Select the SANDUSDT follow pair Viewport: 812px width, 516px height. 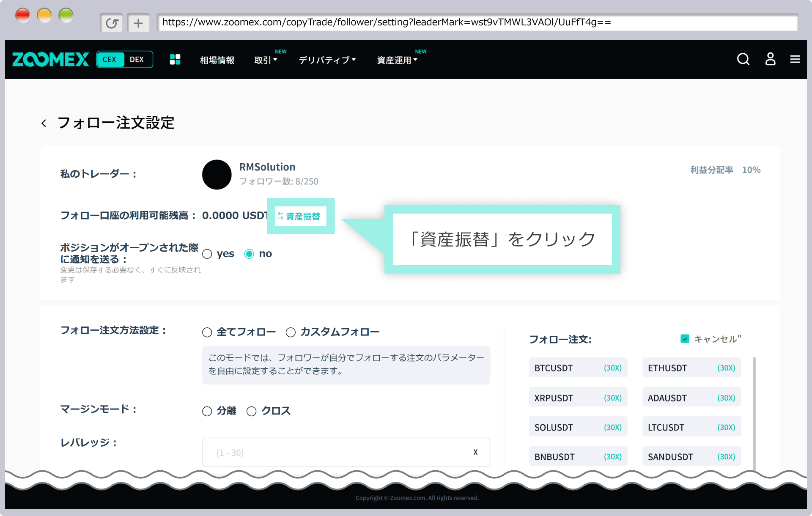(x=691, y=456)
